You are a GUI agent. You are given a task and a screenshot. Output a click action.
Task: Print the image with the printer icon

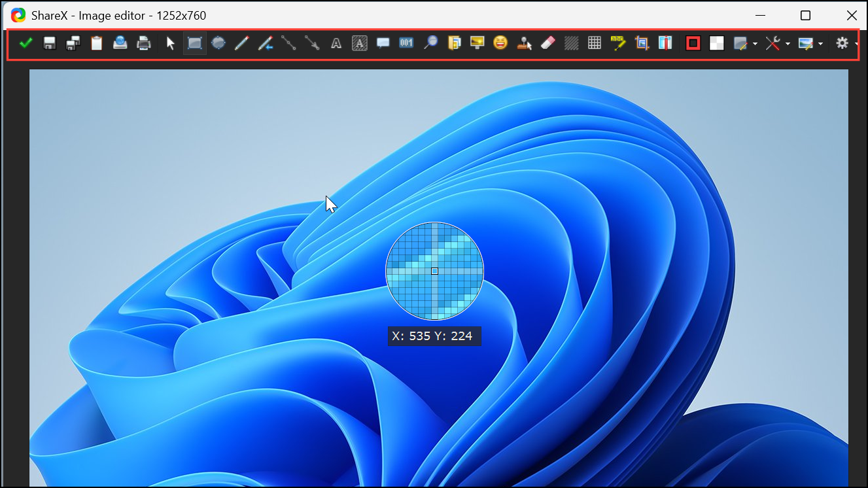click(x=144, y=43)
